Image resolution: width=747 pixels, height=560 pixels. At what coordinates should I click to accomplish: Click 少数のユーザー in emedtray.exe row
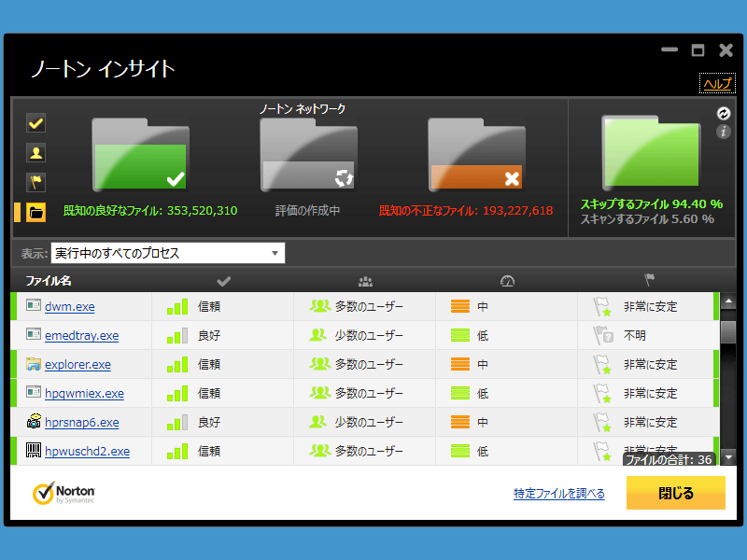coord(369,336)
